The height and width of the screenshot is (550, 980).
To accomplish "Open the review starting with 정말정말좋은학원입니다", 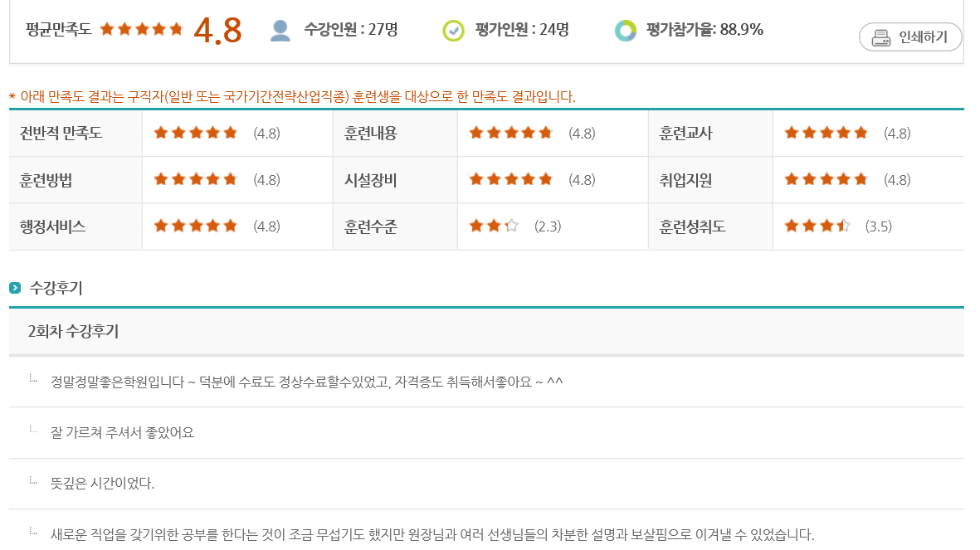I will (x=306, y=382).
